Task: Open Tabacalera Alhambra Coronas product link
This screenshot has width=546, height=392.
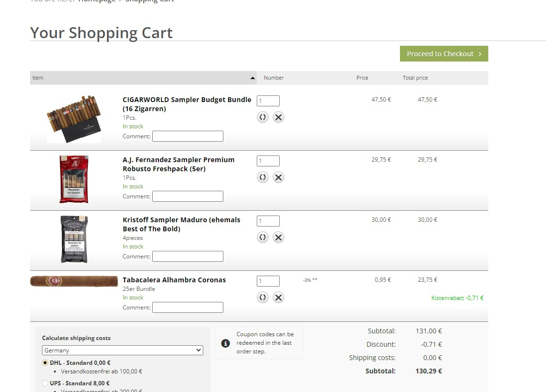Action: click(174, 280)
